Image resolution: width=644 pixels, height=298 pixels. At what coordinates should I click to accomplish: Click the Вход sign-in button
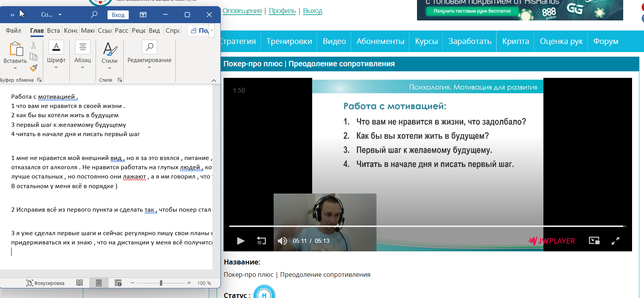point(118,15)
